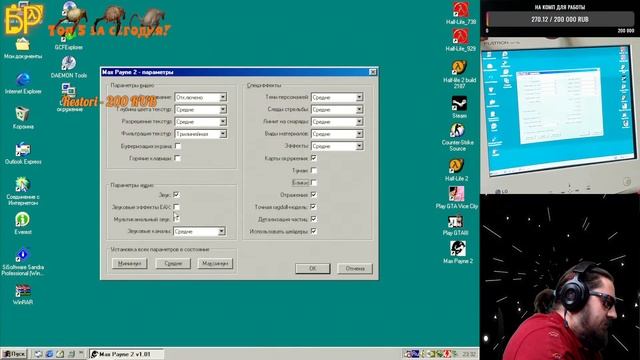This screenshot has width=640, height=360.
Task: Launch Internet Explorer from the desktop
Action: 23,83
